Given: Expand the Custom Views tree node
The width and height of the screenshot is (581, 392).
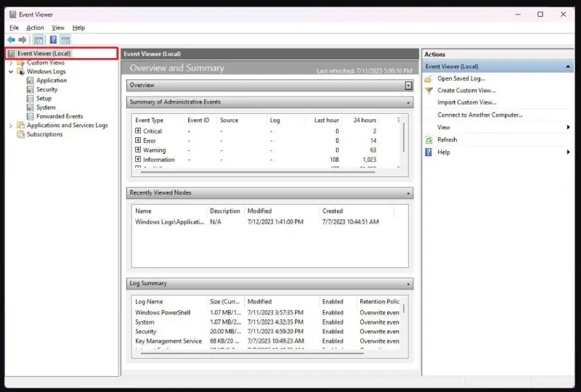Looking at the screenshot, I should pos(11,63).
